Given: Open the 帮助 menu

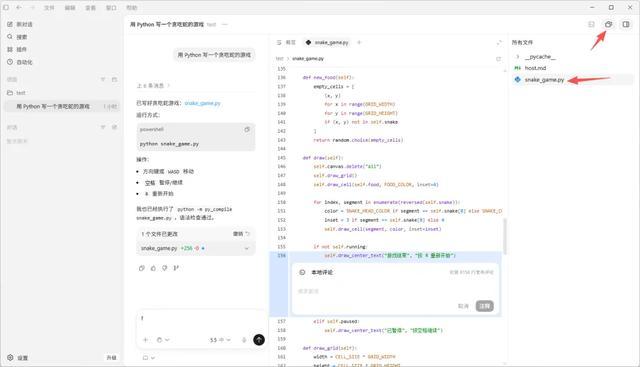Looking at the screenshot, I should point(131,8).
